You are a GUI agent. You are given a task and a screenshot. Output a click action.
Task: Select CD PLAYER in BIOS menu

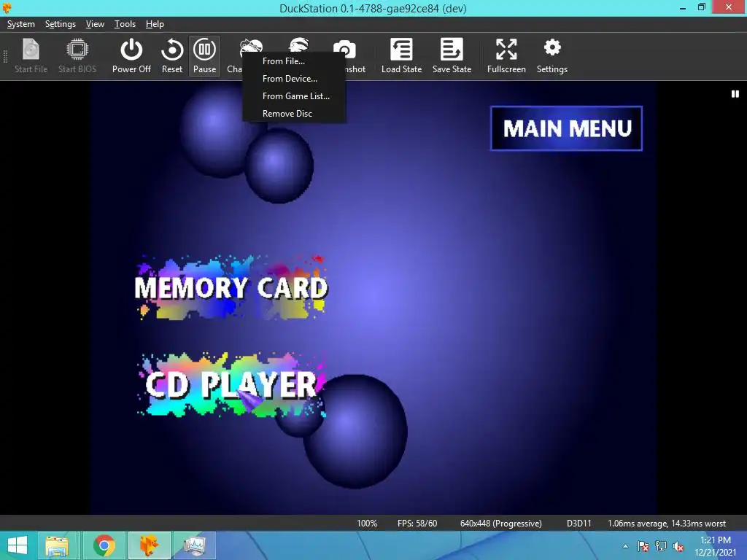pos(231,385)
